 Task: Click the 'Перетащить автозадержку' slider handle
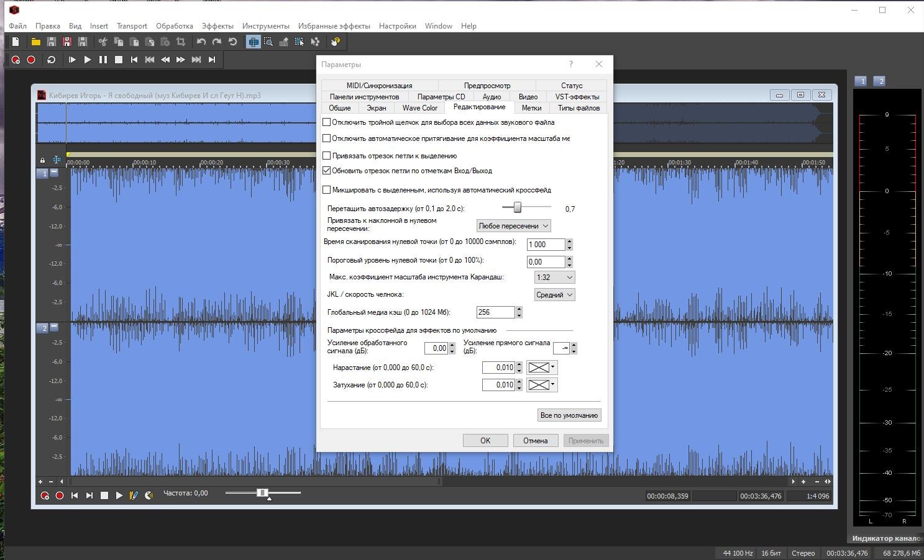tap(517, 207)
